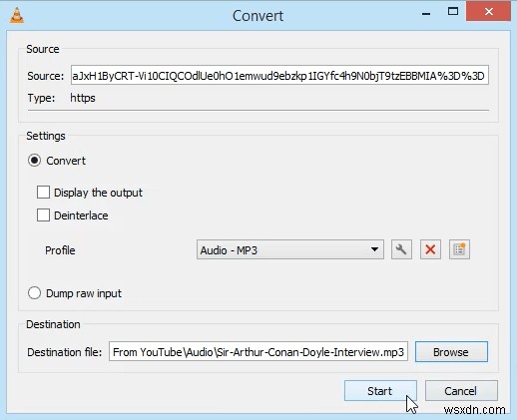Select the Dump raw input option
The width and height of the screenshot is (517, 420).
[34, 293]
